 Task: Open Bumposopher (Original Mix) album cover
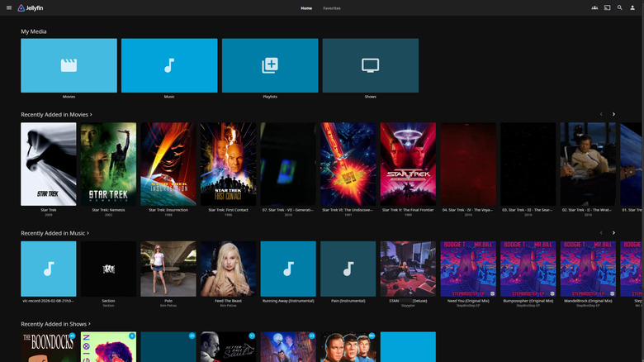(528, 269)
